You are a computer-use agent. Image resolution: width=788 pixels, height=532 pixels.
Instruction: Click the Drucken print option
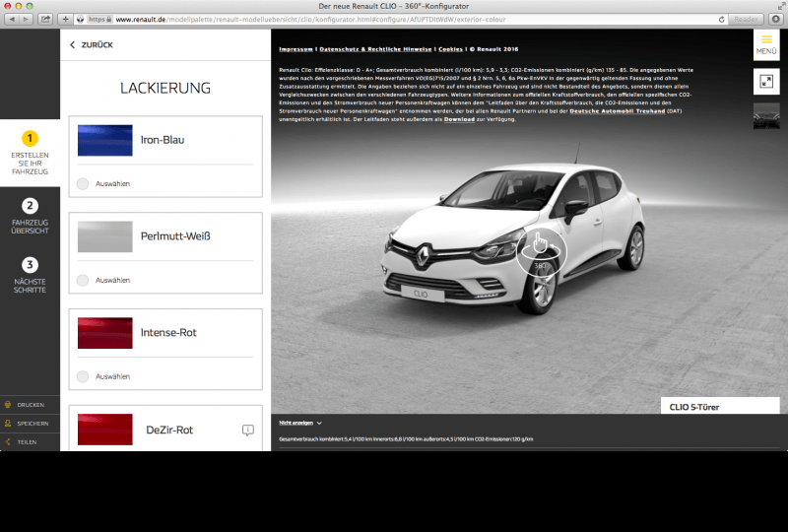tap(30, 405)
